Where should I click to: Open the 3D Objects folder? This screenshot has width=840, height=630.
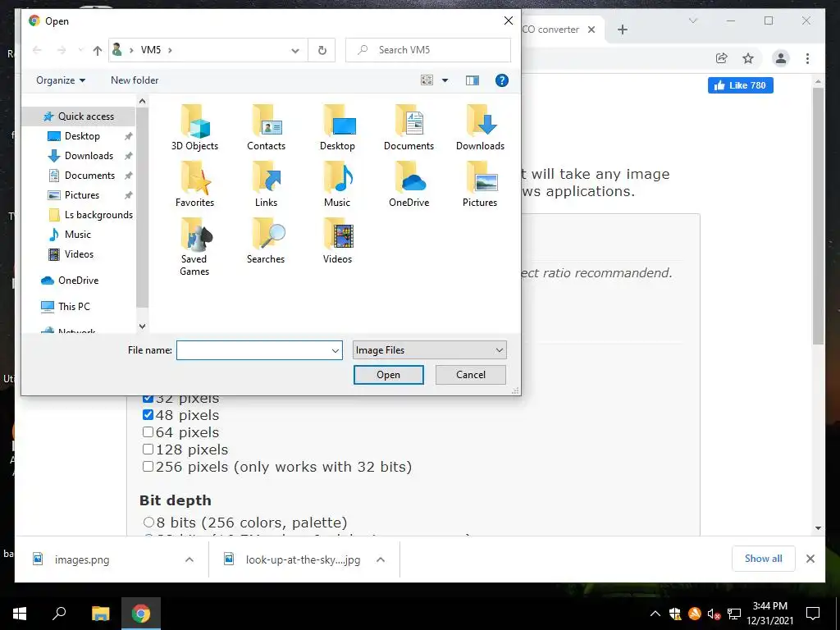point(194,127)
